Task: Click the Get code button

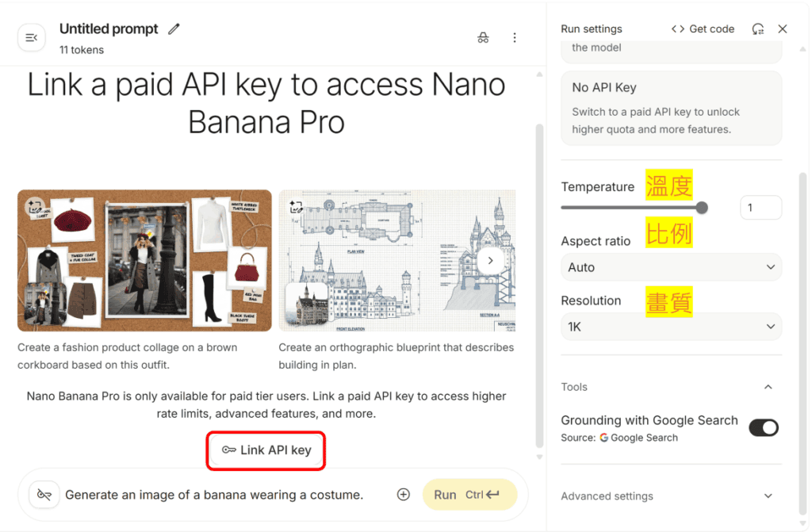Action: coord(703,29)
